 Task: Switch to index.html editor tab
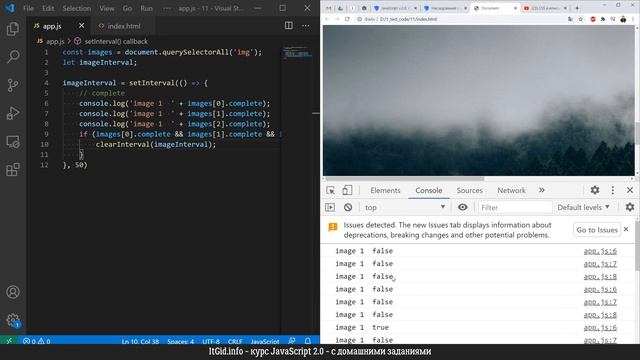point(124,26)
